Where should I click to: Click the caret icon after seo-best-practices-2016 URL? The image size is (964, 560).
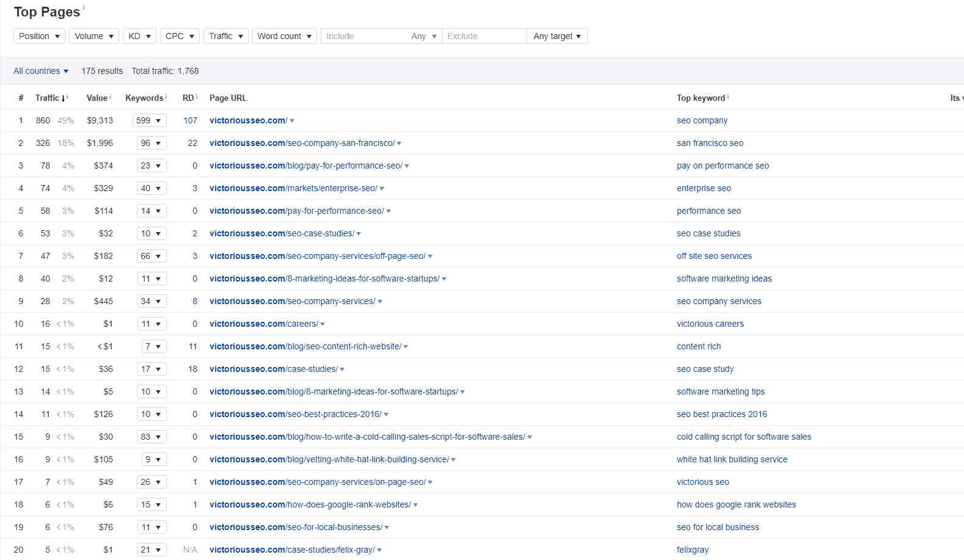click(x=386, y=415)
